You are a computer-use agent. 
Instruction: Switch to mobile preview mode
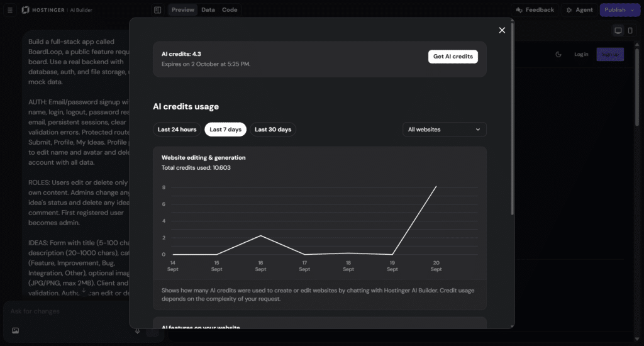point(630,30)
